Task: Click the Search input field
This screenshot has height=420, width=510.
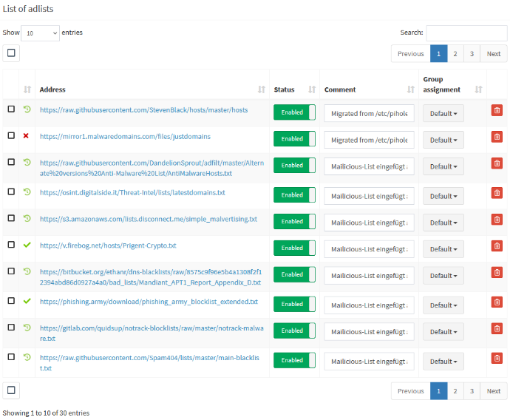Action: coord(466,33)
